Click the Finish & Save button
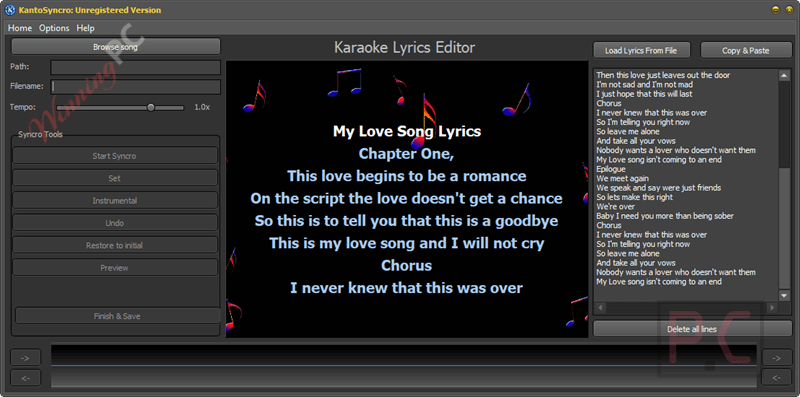Screen dimensions: 800x397 [117, 316]
